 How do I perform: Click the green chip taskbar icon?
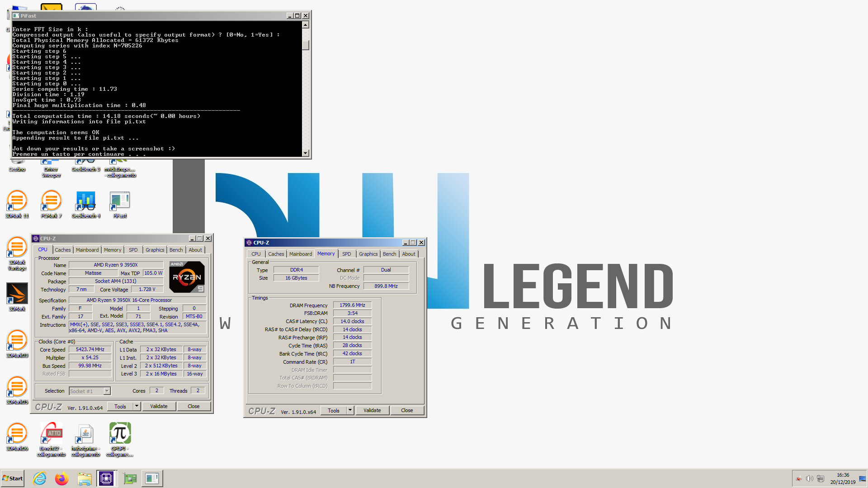click(x=130, y=479)
